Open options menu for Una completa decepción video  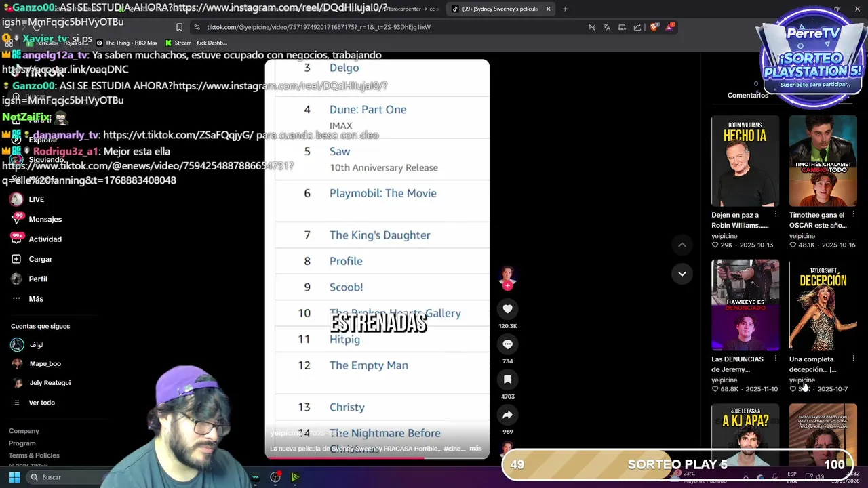(x=853, y=359)
